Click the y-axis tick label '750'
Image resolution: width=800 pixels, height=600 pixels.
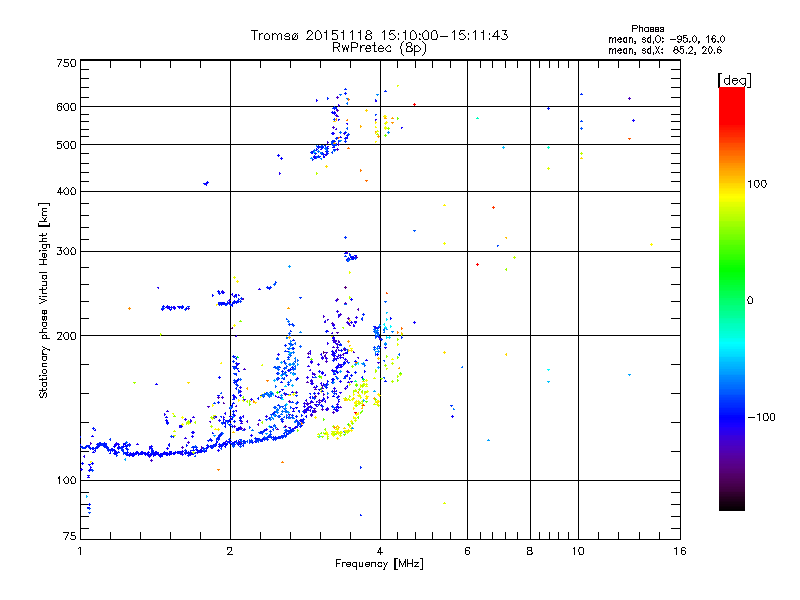click(66, 63)
